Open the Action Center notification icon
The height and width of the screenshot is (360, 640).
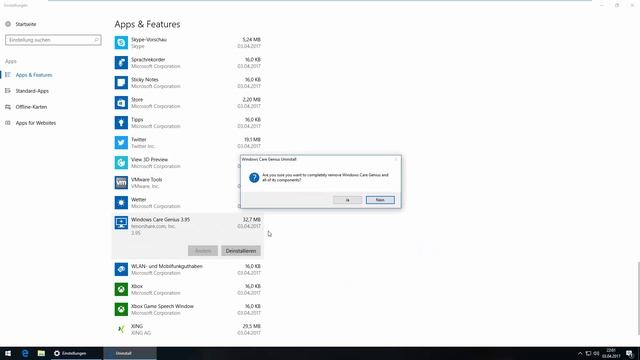629,353
